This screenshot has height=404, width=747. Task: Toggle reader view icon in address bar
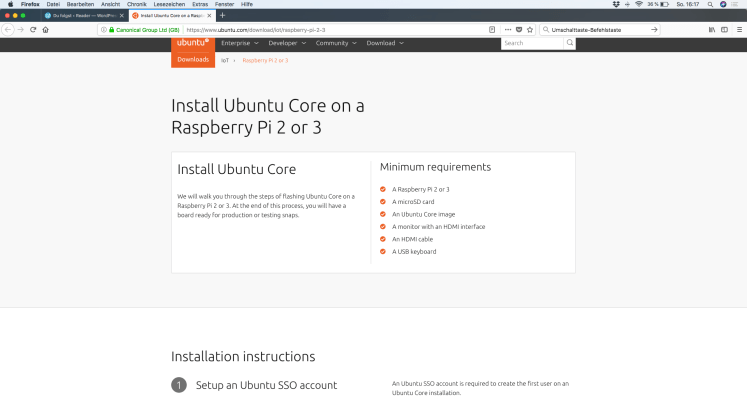point(492,30)
